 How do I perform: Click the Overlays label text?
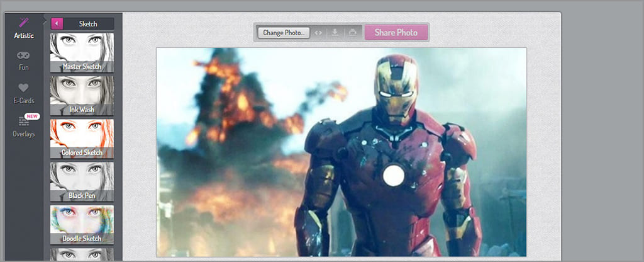(24, 134)
